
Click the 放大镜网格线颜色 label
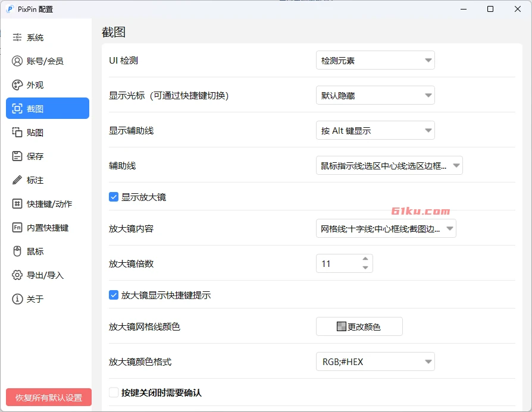[145, 326]
